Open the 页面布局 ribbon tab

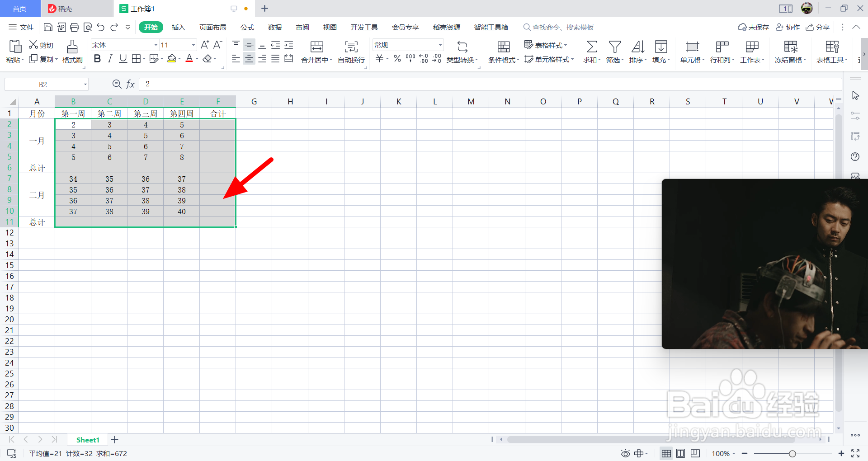click(x=213, y=28)
